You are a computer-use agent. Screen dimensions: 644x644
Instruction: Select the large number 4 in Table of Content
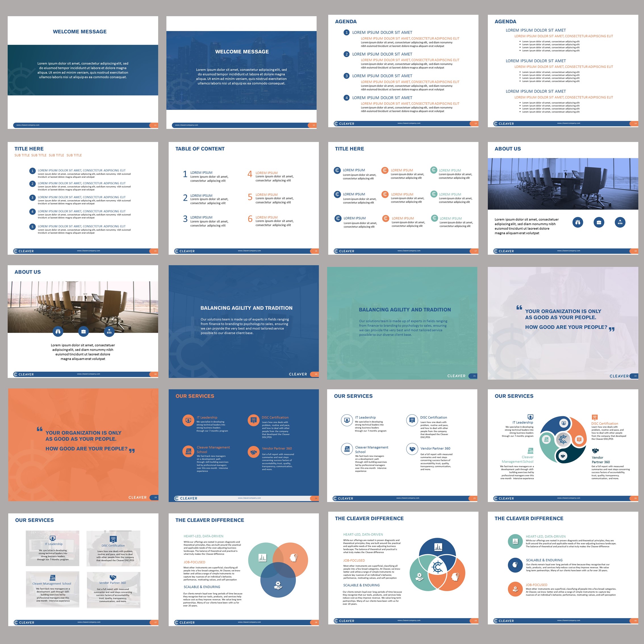[x=250, y=174]
